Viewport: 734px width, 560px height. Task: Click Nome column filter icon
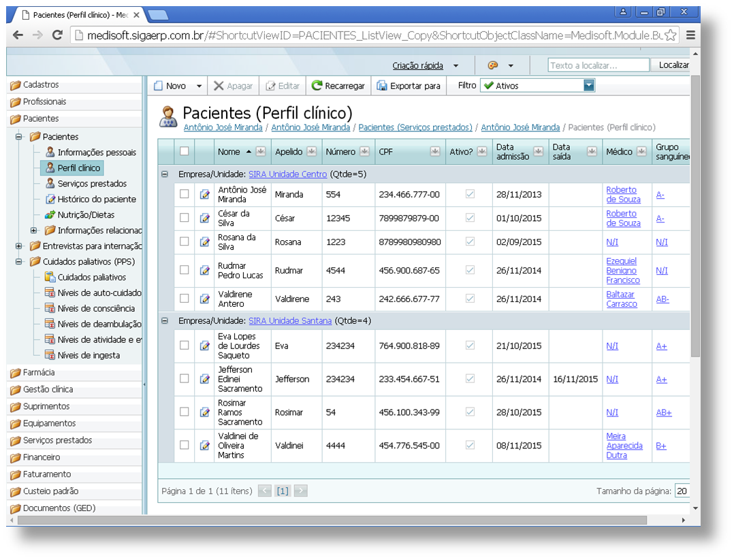[x=261, y=151]
